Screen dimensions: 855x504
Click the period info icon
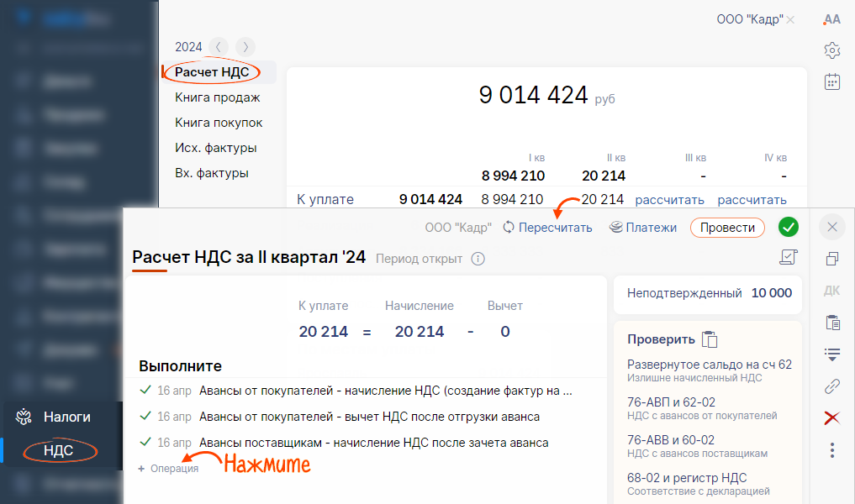tap(478, 259)
